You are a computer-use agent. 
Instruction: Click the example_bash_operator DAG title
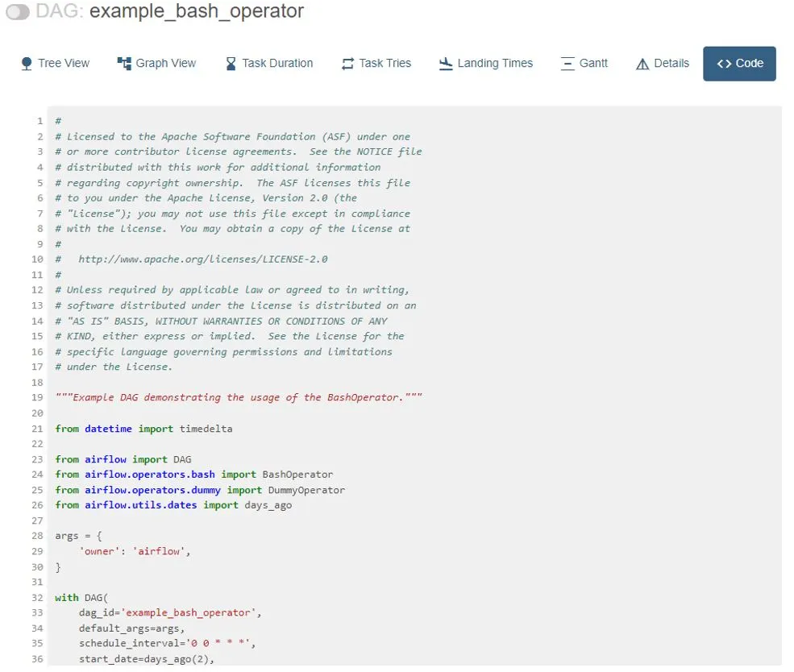click(x=197, y=11)
